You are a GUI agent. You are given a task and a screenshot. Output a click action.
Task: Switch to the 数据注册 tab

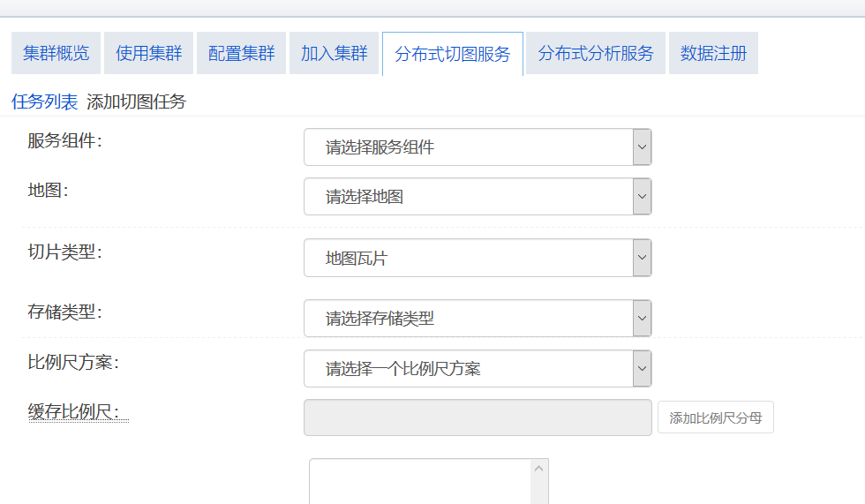[713, 53]
